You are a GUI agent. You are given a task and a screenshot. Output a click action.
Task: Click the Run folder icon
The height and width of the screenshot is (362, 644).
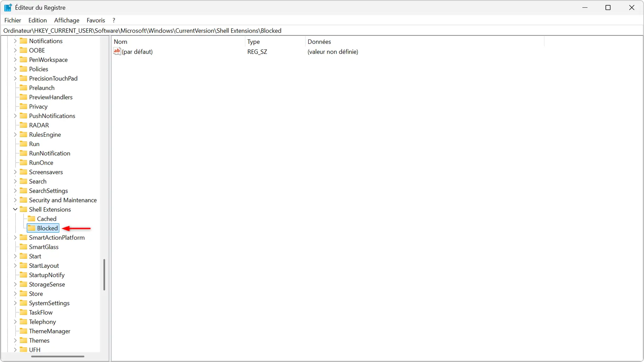pos(23,144)
